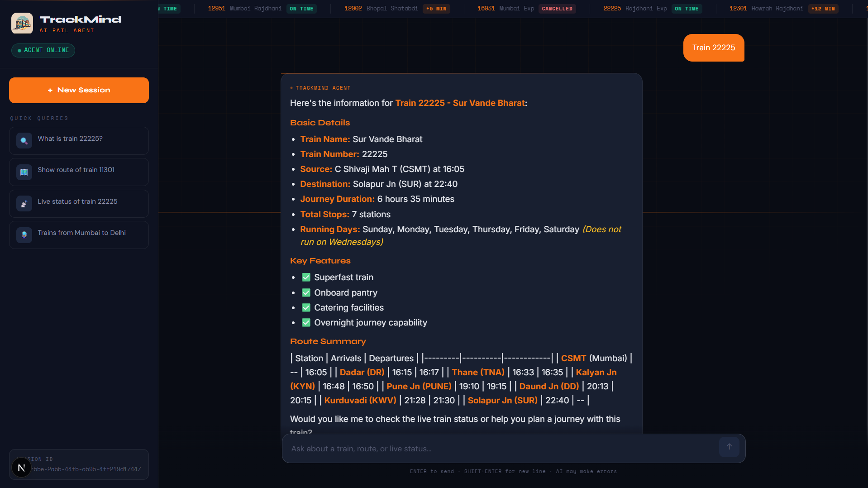Click station 'Kurduvadi (KWV)' in route summary
868x488 pixels.
[x=360, y=401]
